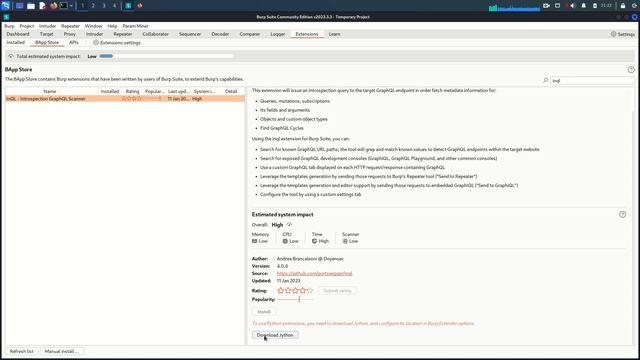Open the Help menu

click(112, 26)
